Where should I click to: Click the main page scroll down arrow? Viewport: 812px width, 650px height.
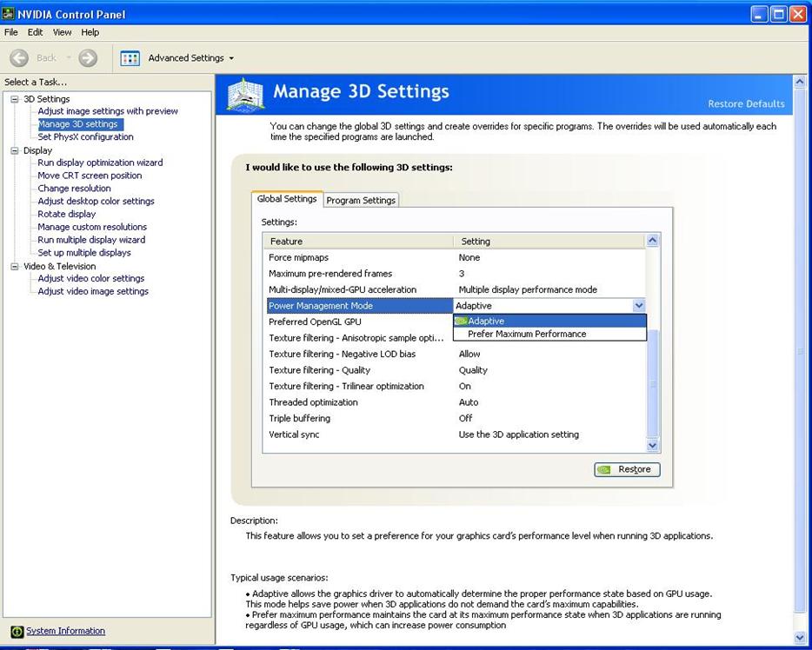pos(799,637)
